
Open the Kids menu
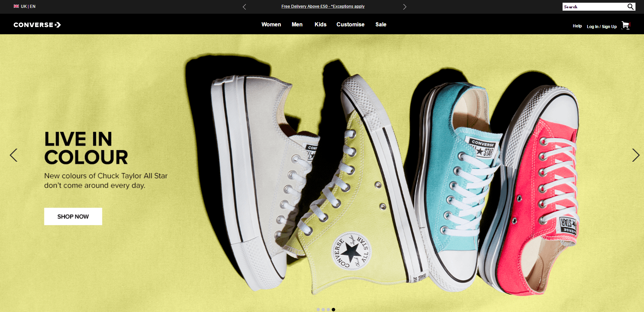320,24
